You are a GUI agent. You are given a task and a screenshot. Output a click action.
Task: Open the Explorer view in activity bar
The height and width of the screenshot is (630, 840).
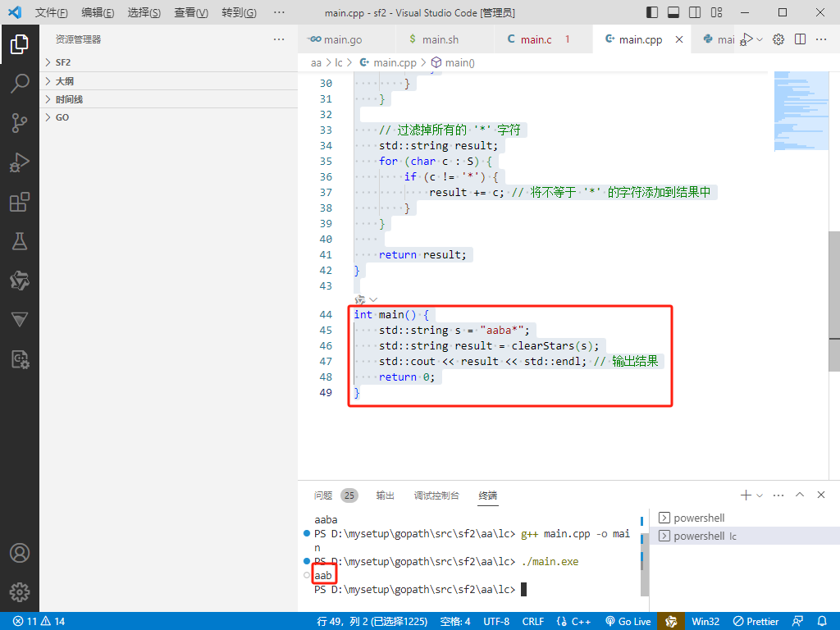coord(20,44)
